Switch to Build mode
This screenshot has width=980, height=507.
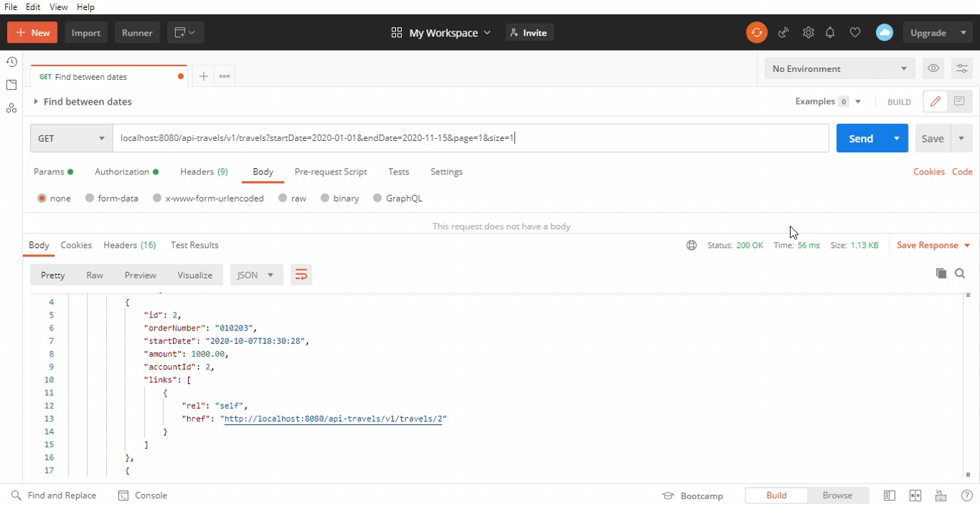click(x=776, y=496)
